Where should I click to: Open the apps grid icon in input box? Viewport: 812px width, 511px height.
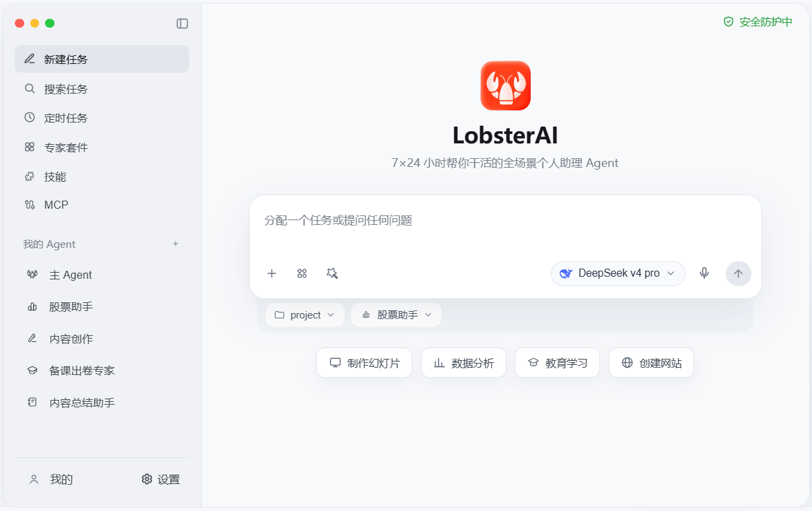coord(302,273)
